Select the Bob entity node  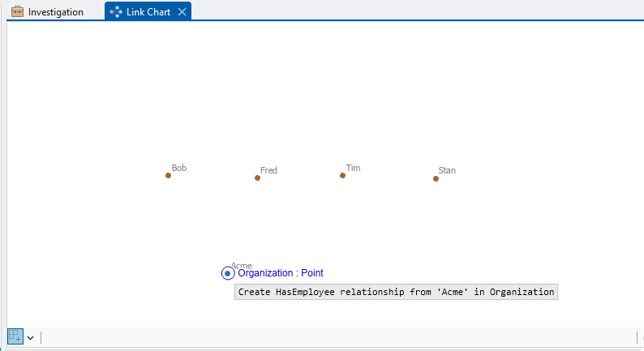coord(168,175)
